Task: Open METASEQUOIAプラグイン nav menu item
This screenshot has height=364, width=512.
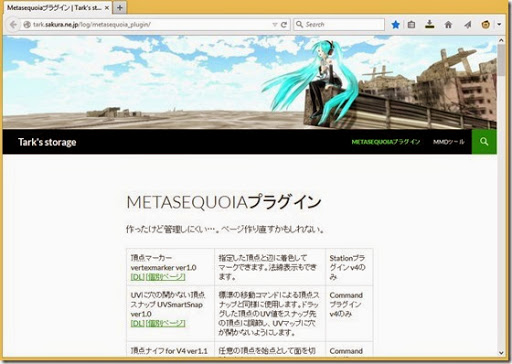Action: pos(386,142)
